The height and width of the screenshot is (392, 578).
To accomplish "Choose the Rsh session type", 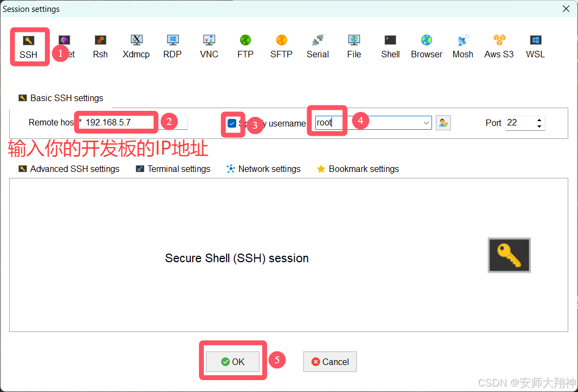I will coord(100,47).
